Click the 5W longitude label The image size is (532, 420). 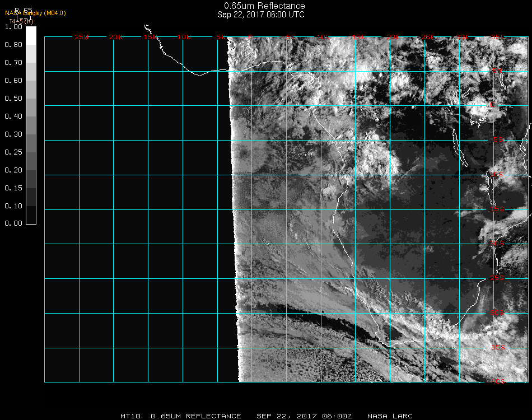pyautogui.click(x=220, y=37)
